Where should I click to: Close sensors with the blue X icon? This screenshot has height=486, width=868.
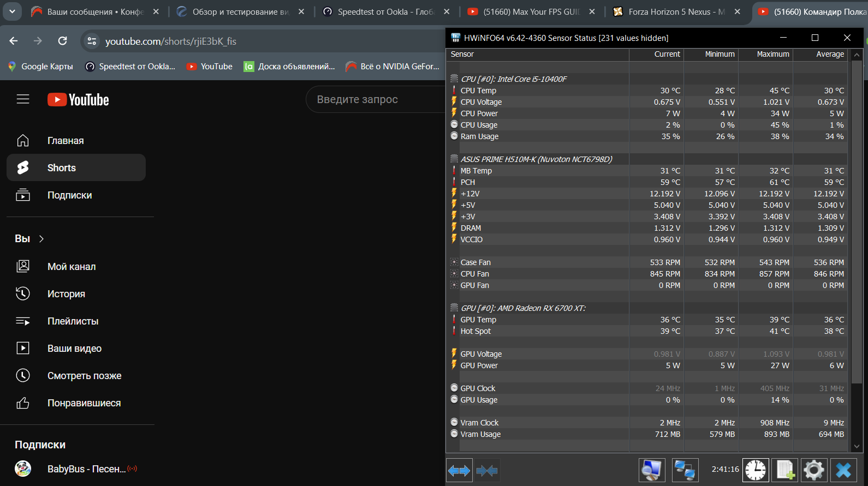point(843,470)
